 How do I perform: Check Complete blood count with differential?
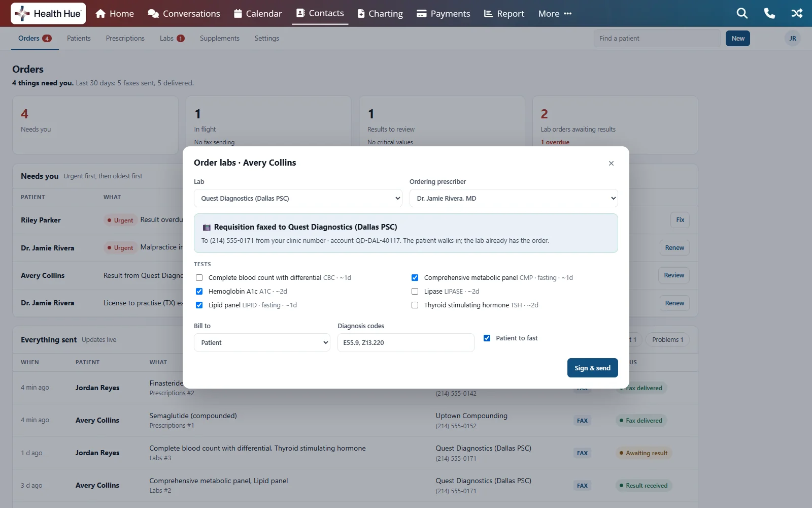pyautogui.click(x=199, y=278)
